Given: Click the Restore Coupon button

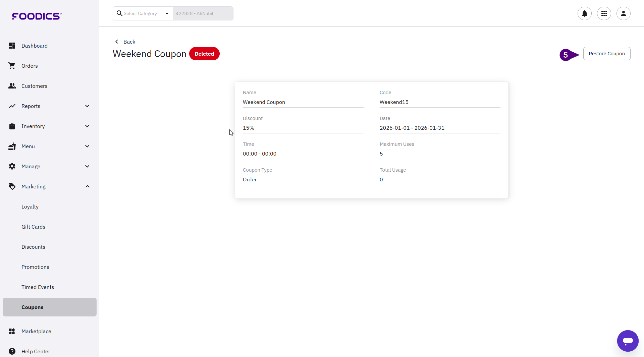Looking at the screenshot, I should 606,54.
